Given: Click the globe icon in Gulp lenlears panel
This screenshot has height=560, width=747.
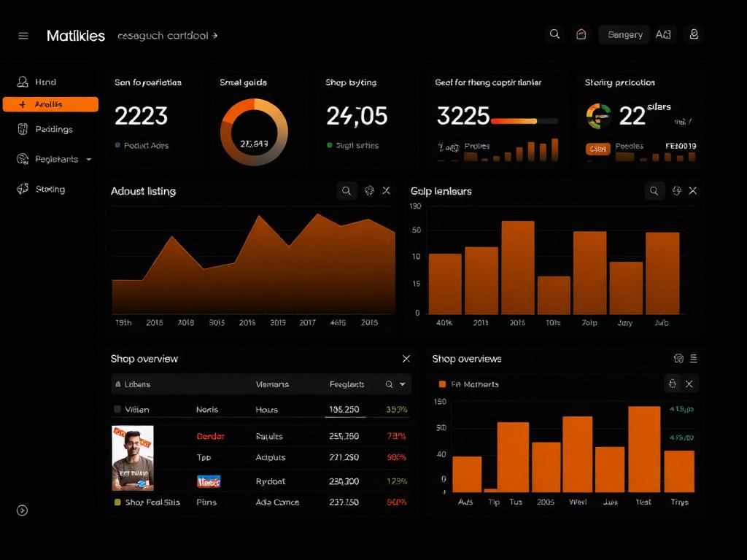Looking at the screenshot, I should [x=676, y=191].
